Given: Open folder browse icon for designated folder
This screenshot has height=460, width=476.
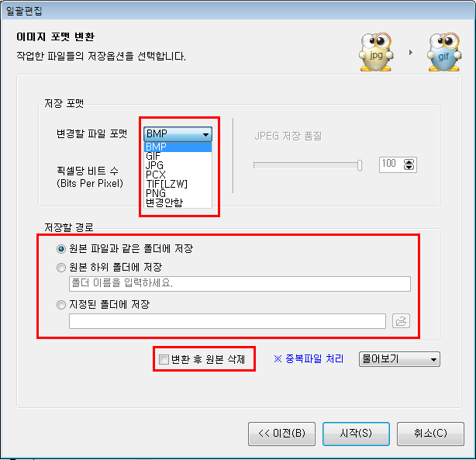Looking at the screenshot, I should (x=401, y=321).
